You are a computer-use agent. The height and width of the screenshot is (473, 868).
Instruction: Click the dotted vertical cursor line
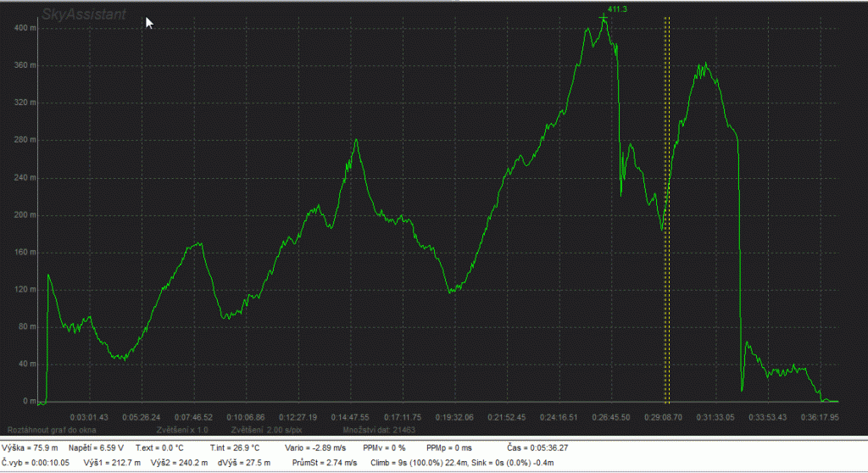click(x=666, y=212)
